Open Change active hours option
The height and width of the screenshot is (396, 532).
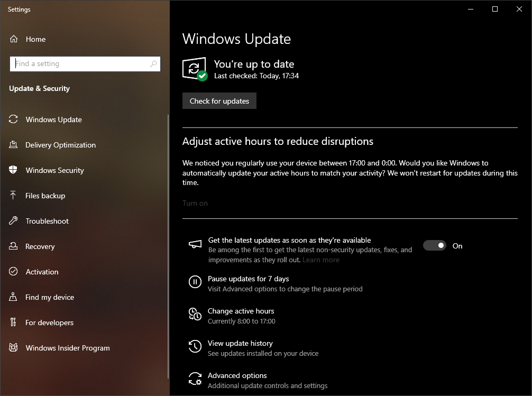coord(241,311)
